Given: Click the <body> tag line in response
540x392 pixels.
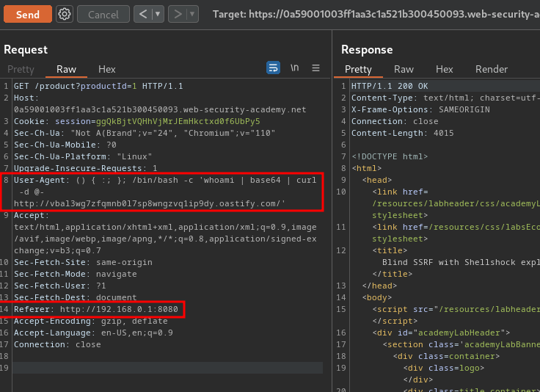Looking at the screenshot, I should (377, 297).
